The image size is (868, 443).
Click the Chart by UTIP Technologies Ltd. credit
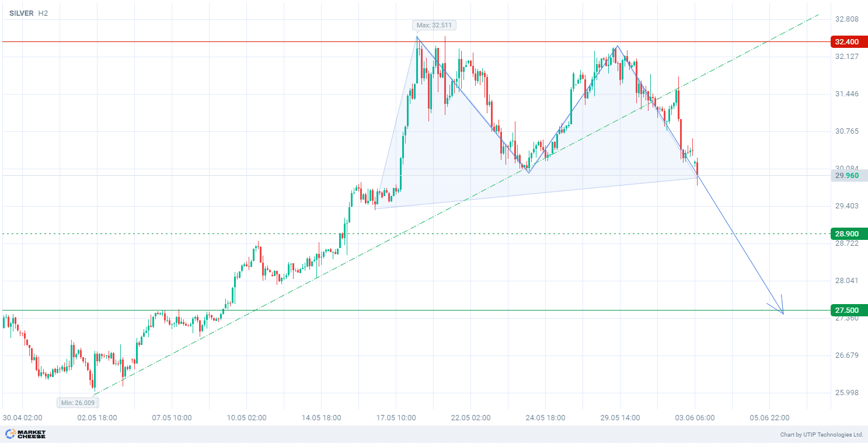pyautogui.click(x=821, y=435)
